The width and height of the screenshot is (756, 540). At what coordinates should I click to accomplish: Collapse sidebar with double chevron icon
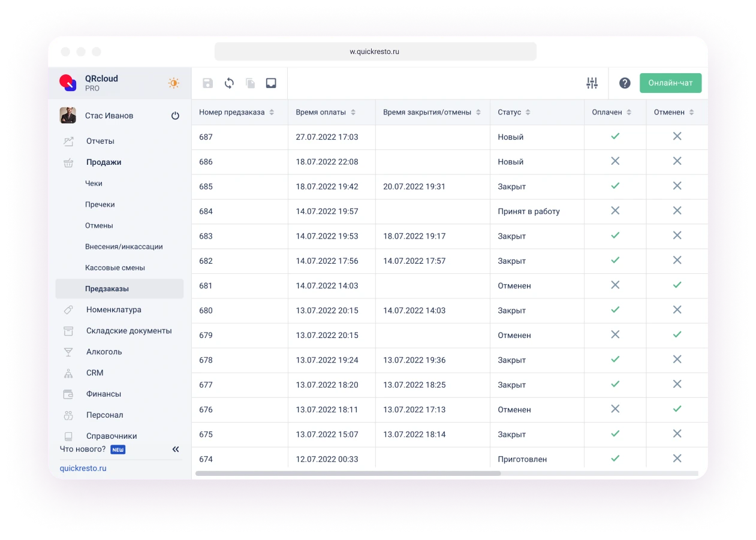coord(176,449)
